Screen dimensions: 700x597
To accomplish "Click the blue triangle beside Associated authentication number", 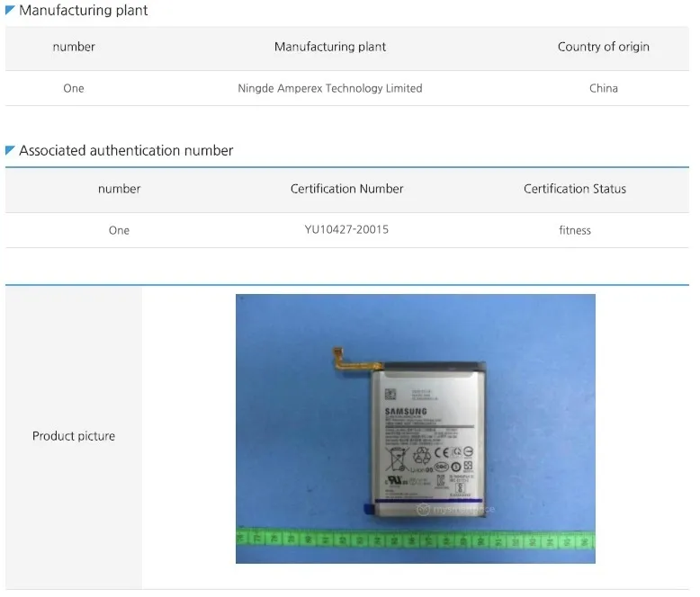I will (10, 150).
